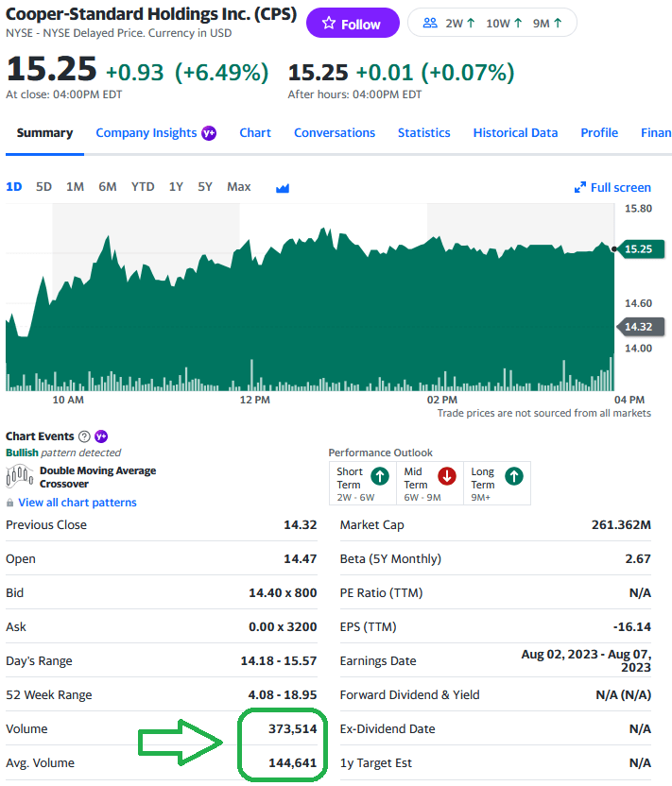Go to the Conversations tab
This screenshot has width=672, height=786.
tap(335, 133)
